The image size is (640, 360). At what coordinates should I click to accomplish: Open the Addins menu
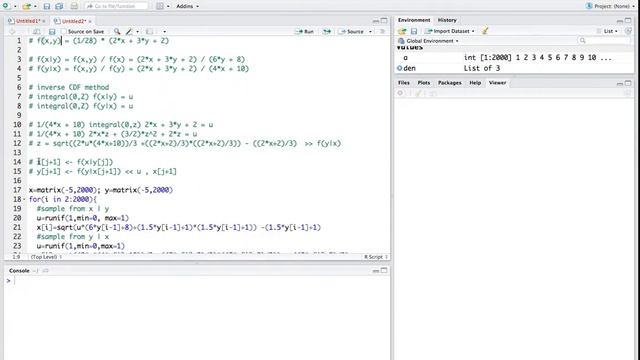[187, 6]
